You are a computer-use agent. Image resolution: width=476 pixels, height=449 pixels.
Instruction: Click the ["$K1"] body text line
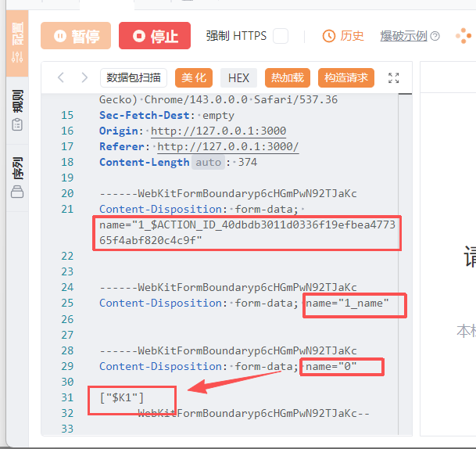coord(122,398)
